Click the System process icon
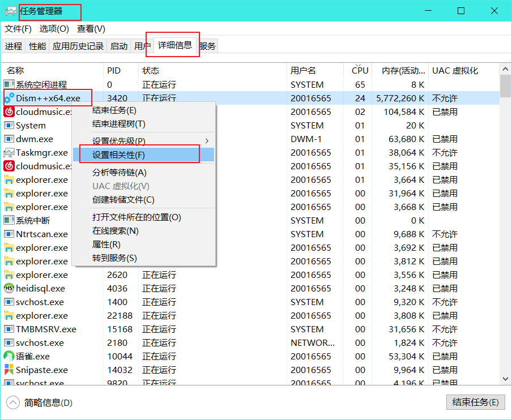 click(9, 125)
